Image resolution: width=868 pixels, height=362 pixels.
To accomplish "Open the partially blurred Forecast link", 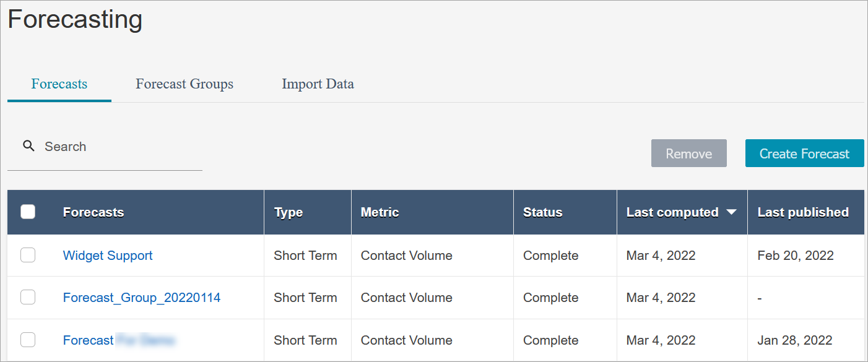I will (x=89, y=340).
